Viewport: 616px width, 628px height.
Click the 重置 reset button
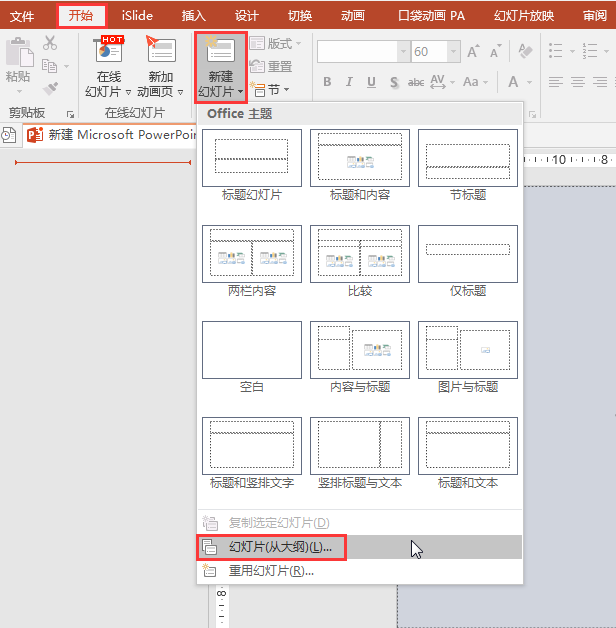point(271,66)
